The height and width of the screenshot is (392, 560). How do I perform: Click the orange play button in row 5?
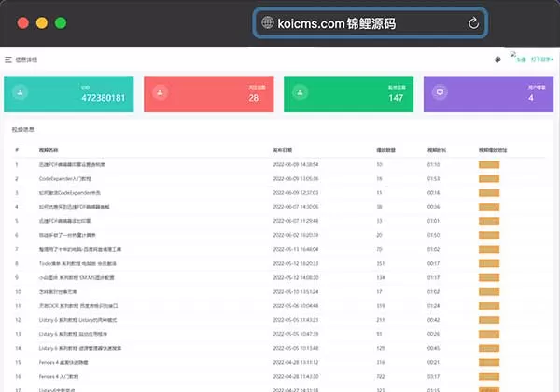(489, 221)
